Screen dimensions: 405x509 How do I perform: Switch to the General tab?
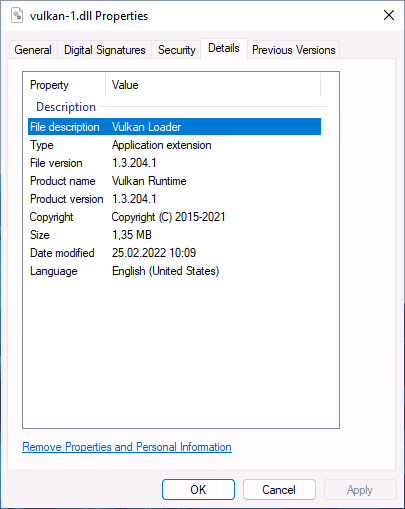point(33,50)
